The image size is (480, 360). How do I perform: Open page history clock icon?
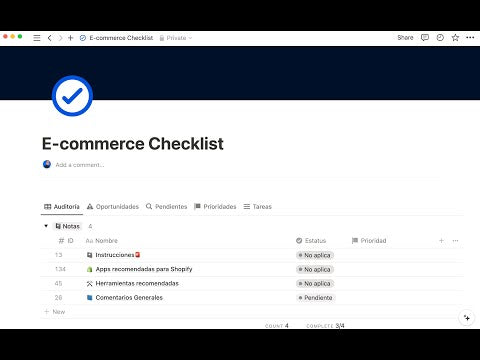pos(440,38)
